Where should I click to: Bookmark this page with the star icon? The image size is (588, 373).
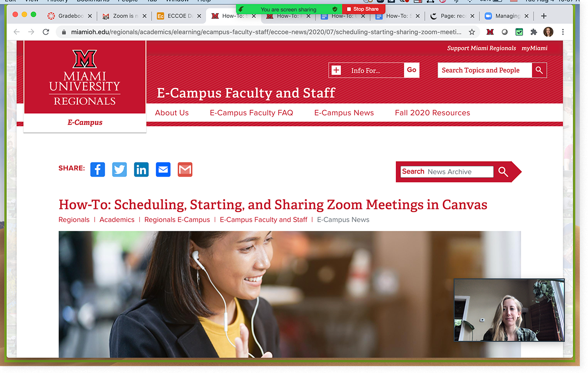(x=472, y=32)
